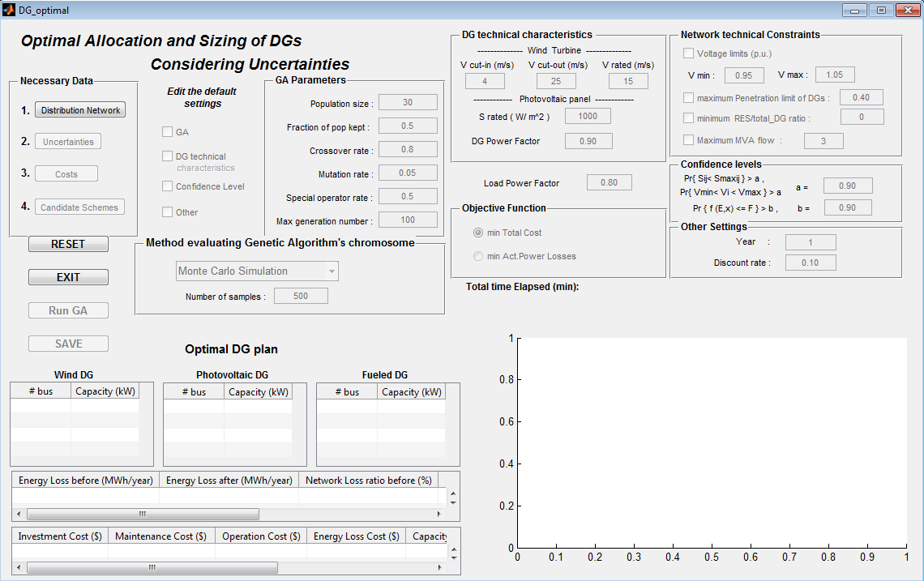Image resolution: width=924 pixels, height=581 pixels.
Task: Click the V max voltage field
Action: 835,75
